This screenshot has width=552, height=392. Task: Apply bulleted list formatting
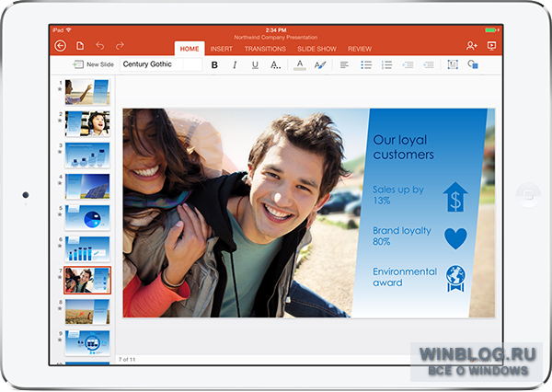(366, 64)
